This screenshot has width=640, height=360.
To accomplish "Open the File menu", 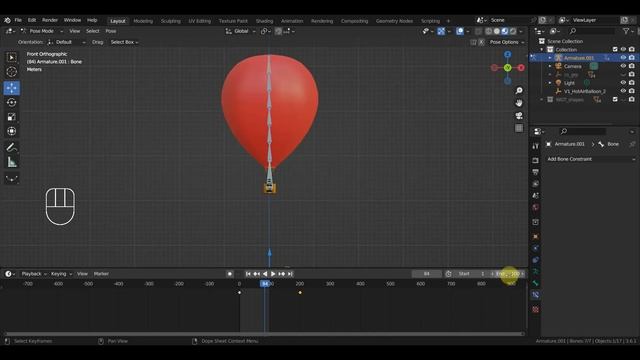I will pos(18,20).
